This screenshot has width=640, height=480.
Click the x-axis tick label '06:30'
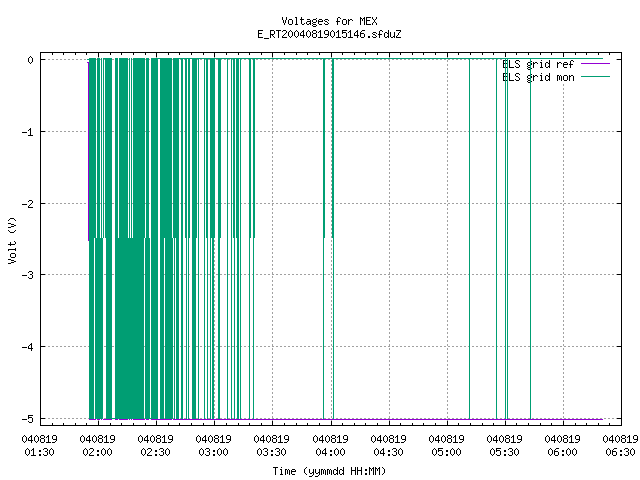pos(620,452)
